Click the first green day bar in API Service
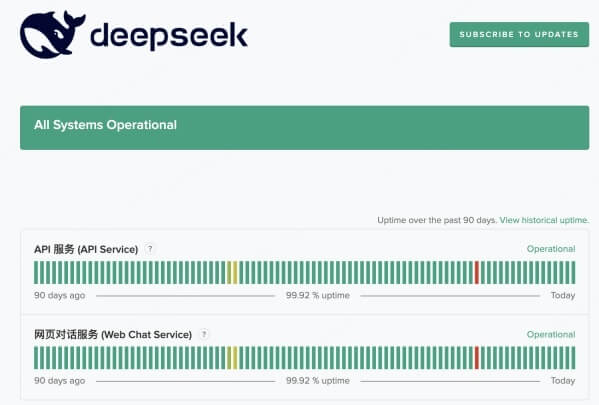Image resolution: width=599 pixels, height=405 pixels. coord(36,272)
